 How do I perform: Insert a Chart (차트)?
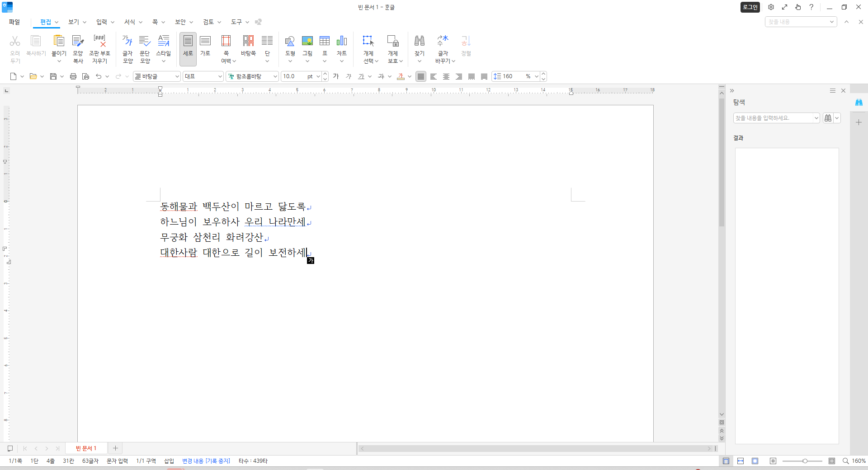(342, 41)
